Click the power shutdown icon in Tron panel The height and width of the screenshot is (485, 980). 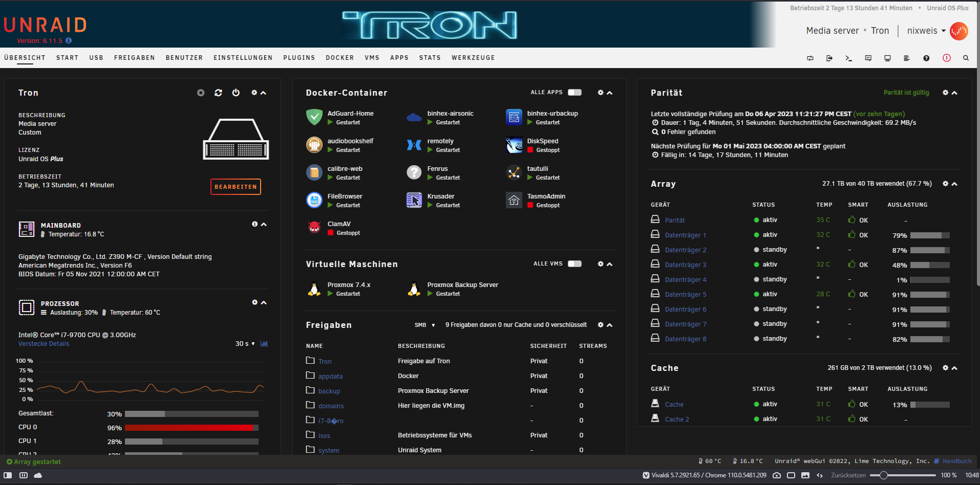[236, 93]
